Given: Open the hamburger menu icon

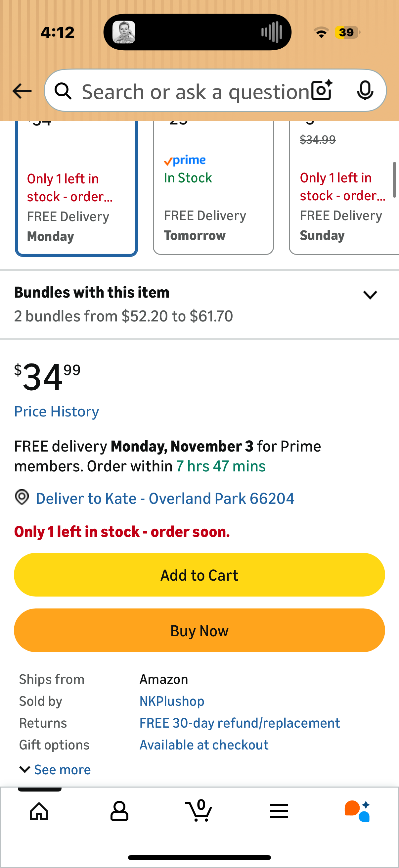Looking at the screenshot, I should point(279,811).
